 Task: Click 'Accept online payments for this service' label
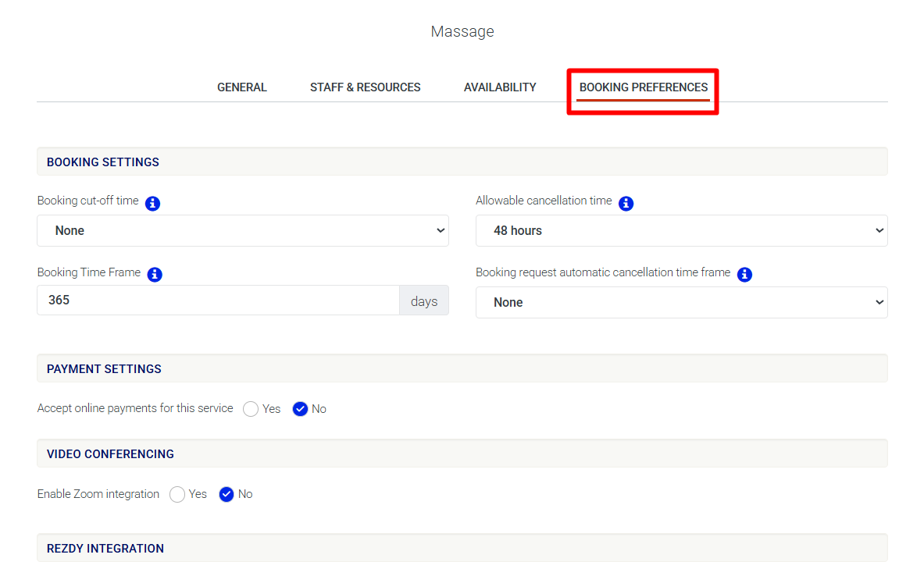[x=135, y=408]
